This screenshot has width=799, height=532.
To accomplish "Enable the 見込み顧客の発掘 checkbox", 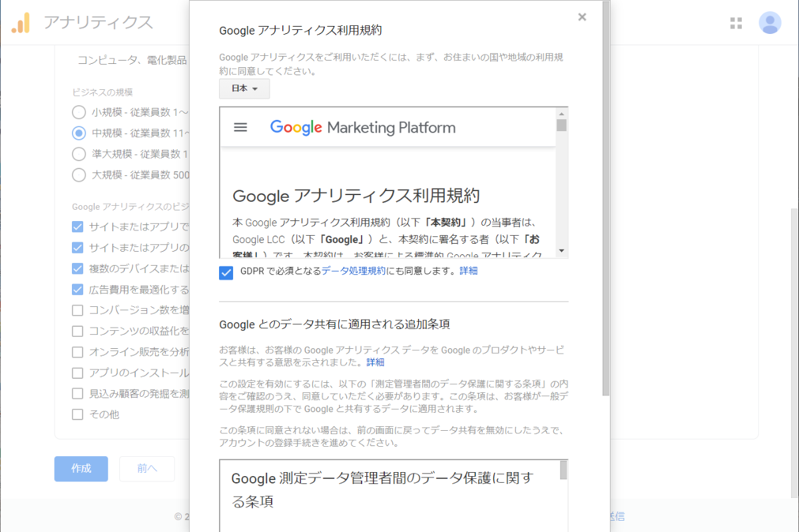I will pos(78,394).
